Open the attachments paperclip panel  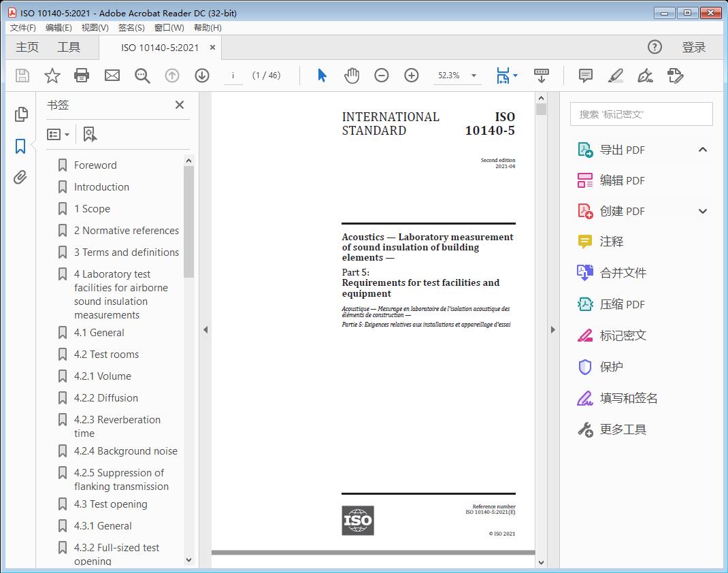[20, 177]
